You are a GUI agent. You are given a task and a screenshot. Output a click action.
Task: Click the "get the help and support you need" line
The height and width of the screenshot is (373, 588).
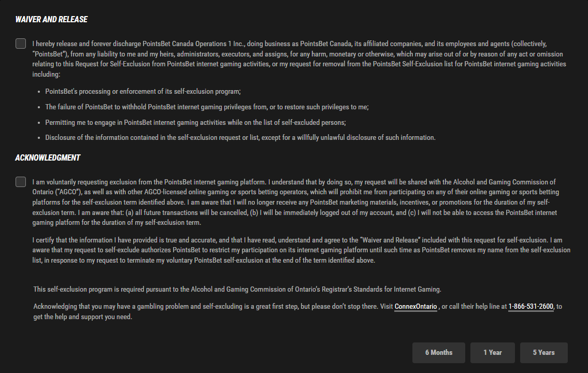coord(83,317)
